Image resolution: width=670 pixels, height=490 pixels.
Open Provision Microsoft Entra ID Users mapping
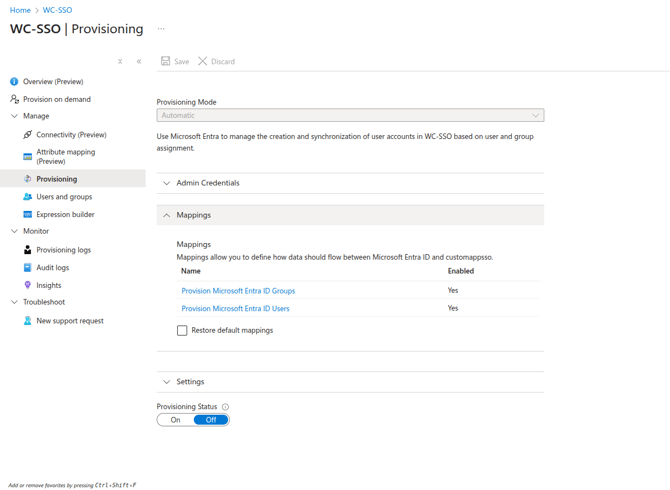point(235,309)
